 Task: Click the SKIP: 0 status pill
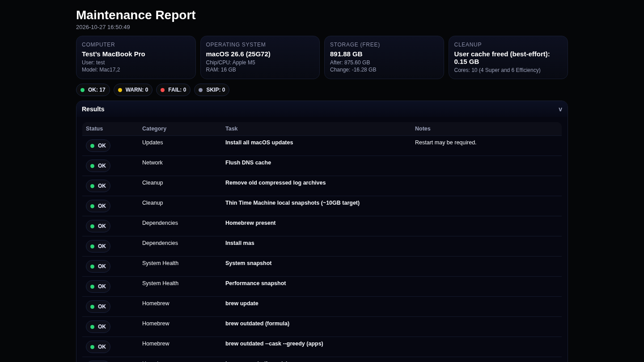tap(212, 90)
